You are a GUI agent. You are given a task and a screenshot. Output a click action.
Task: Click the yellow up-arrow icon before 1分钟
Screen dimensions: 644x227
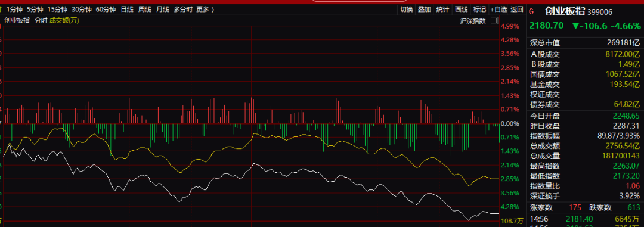click(x=2, y=9)
